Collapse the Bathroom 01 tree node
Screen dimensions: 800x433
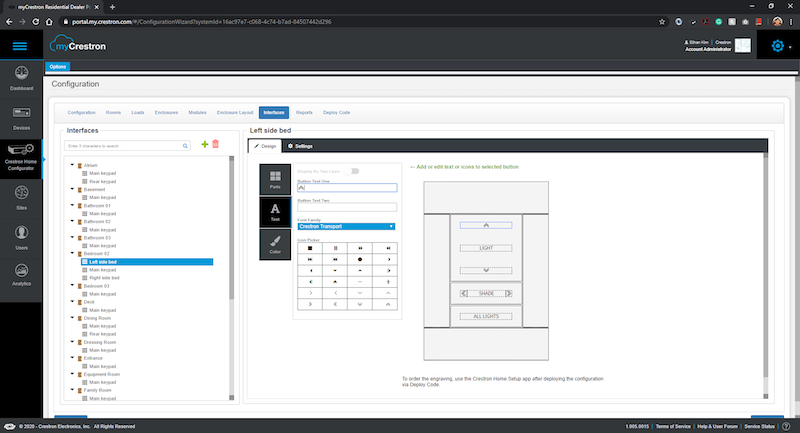click(72, 205)
